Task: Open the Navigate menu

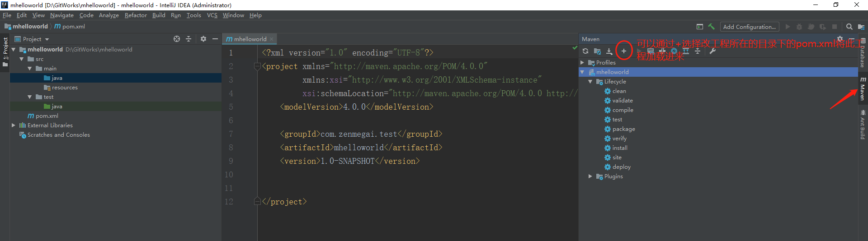Action: 62,15
